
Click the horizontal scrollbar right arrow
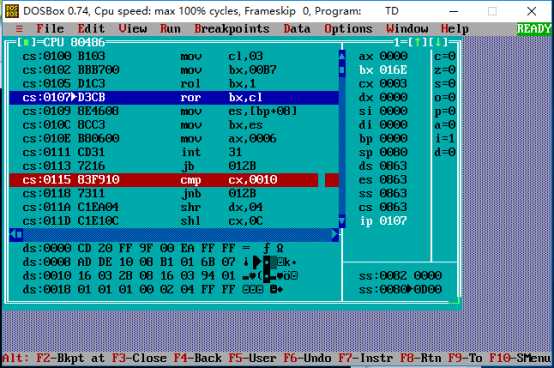335,235
